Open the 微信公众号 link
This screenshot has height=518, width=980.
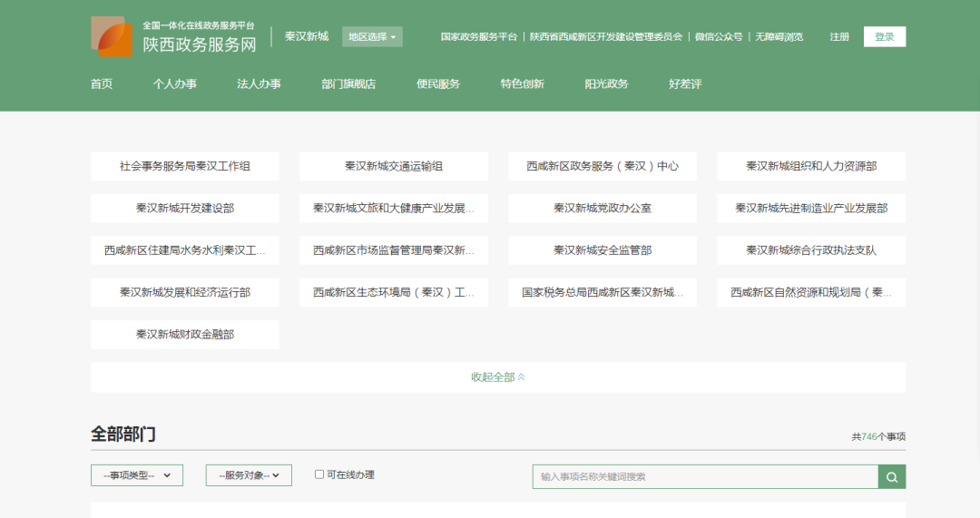tap(719, 37)
